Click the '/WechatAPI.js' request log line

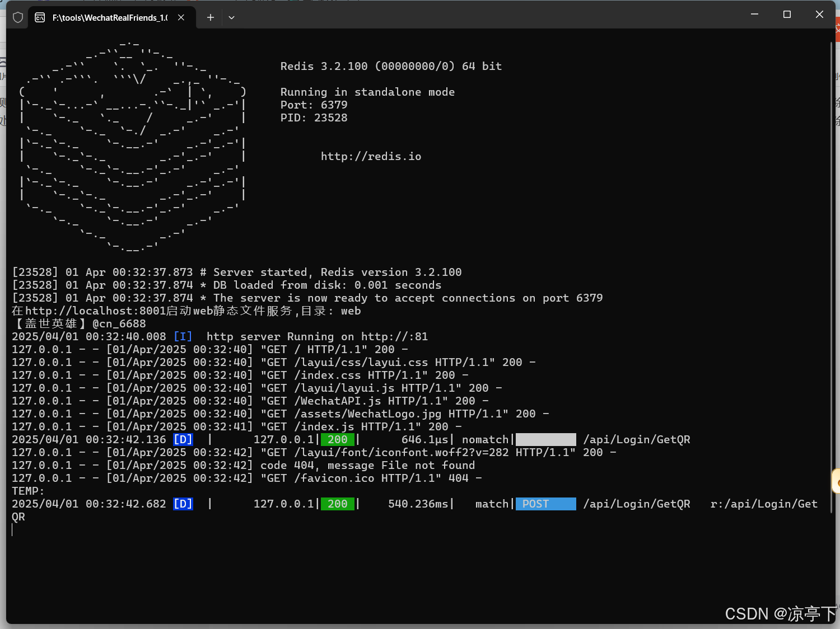tap(250, 401)
